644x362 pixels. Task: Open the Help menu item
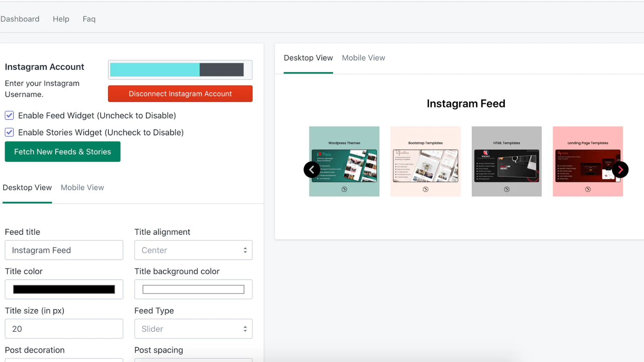(x=61, y=19)
